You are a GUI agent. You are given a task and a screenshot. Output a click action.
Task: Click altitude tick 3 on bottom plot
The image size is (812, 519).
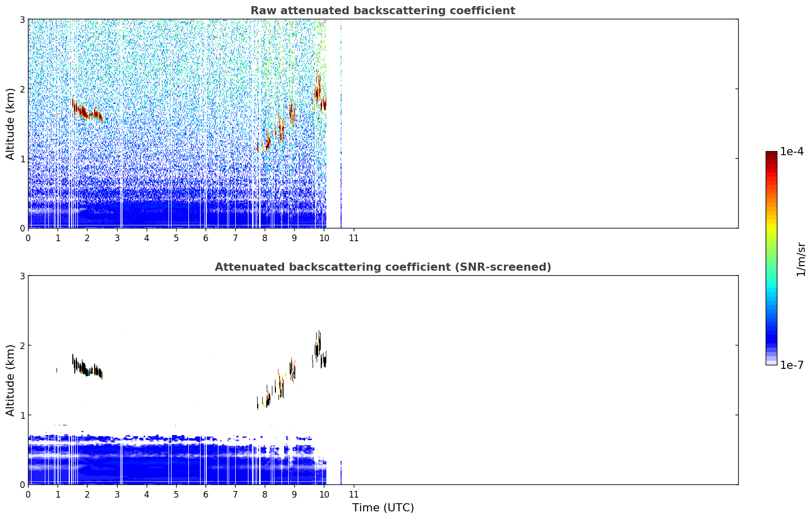tap(22, 276)
